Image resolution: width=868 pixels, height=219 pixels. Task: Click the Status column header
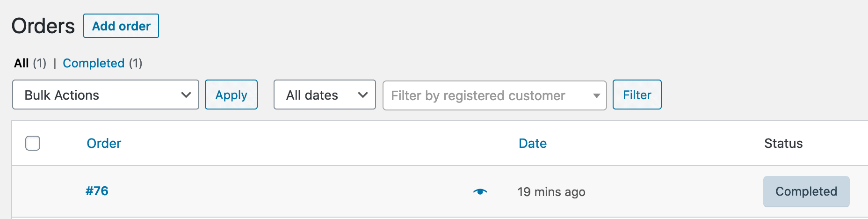(x=783, y=143)
